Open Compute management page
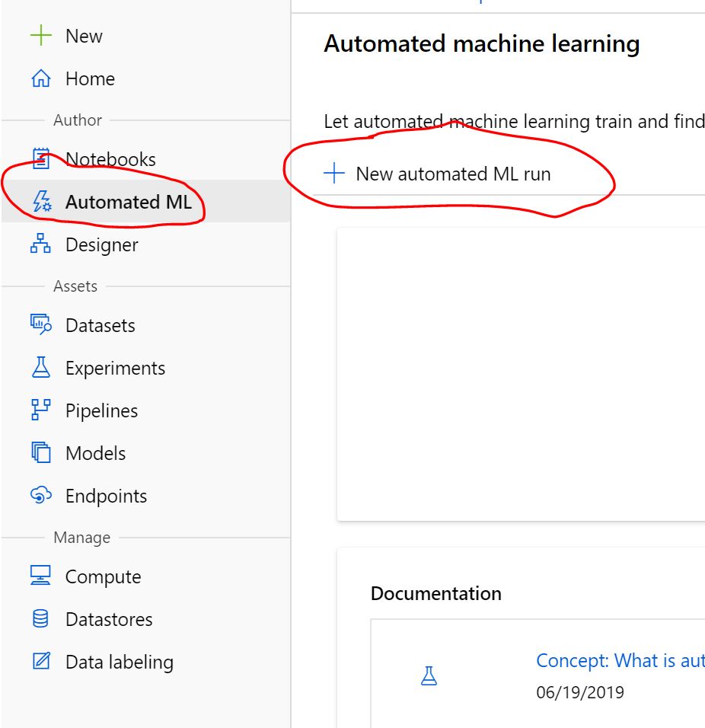 [103, 577]
